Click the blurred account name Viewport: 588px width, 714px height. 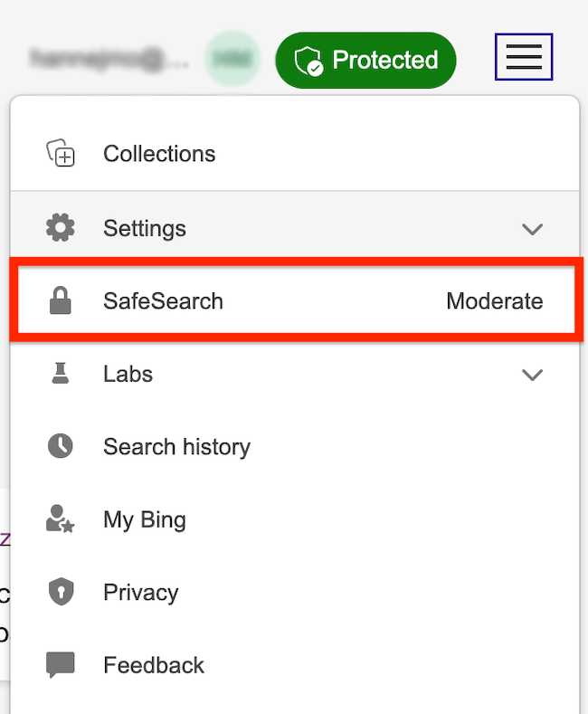[x=108, y=60]
